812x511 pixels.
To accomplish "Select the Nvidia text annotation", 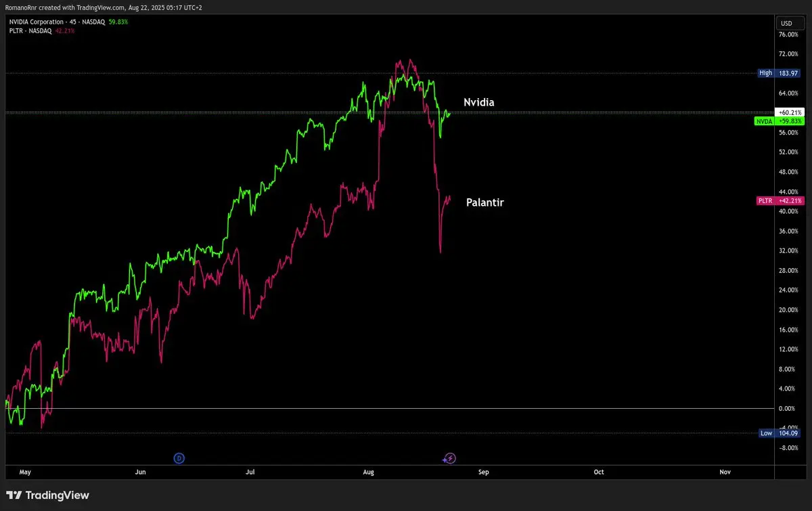I will coord(478,102).
